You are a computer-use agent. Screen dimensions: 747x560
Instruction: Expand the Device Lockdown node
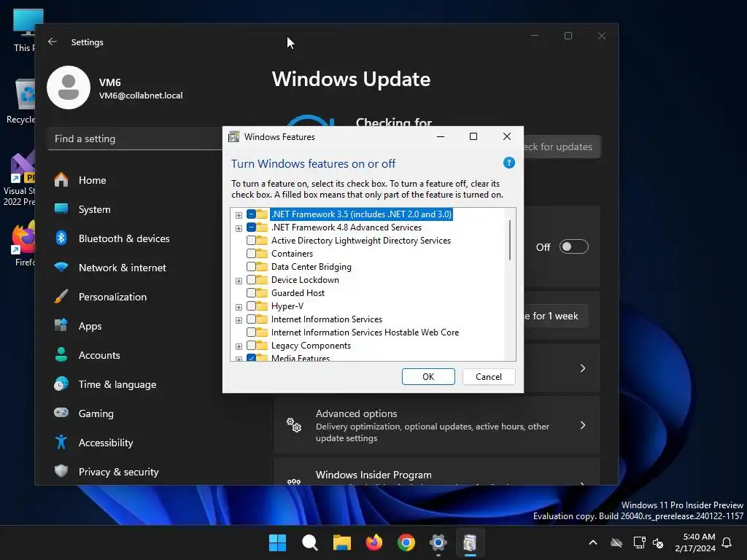click(x=239, y=281)
